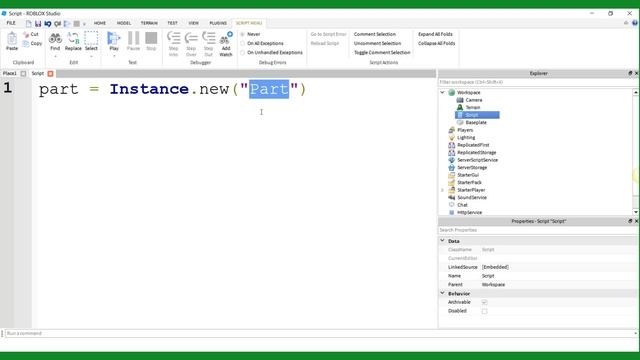The width and height of the screenshot is (640, 360).
Task: Select Baseplate in the Explorer tree
Action: click(x=476, y=122)
